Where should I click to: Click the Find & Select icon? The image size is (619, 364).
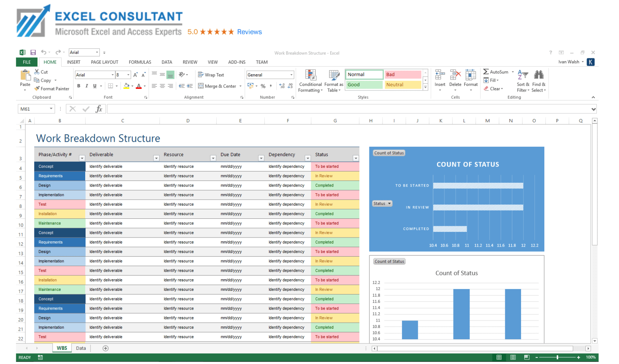(539, 81)
